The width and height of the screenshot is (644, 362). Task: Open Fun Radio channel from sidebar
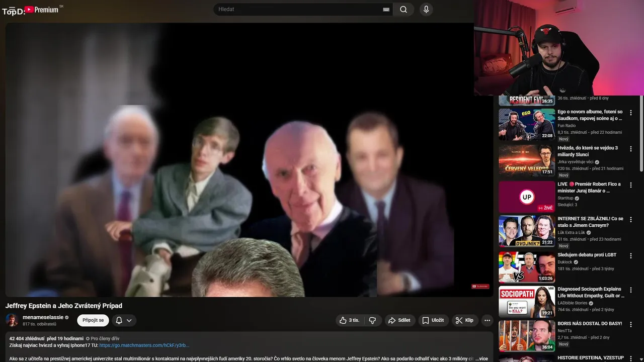[x=567, y=126]
